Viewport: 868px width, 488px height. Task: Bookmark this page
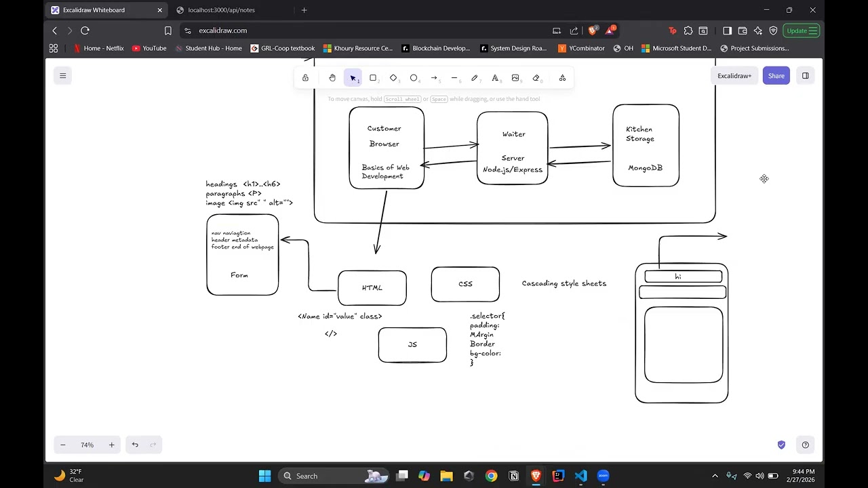(x=168, y=30)
